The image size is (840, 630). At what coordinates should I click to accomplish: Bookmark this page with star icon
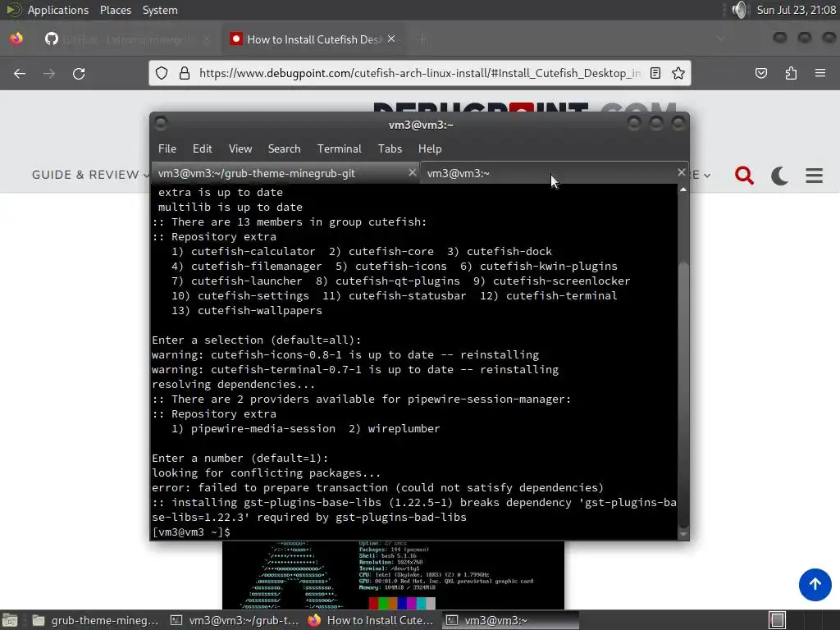click(678, 73)
